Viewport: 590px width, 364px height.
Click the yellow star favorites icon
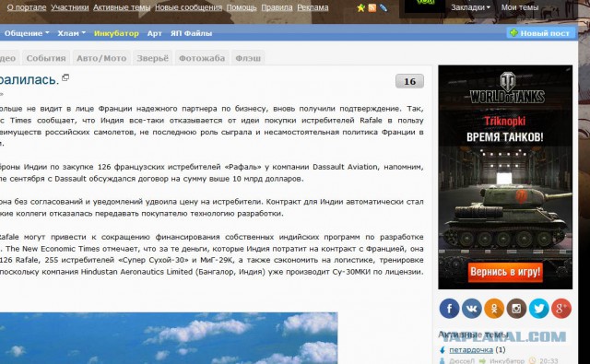click(x=360, y=8)
